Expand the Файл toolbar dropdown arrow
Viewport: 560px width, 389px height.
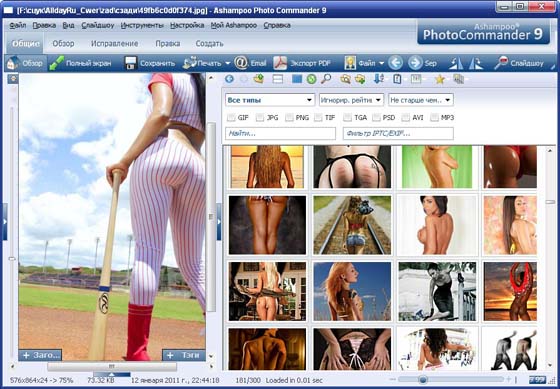click(x=381, y=64)
